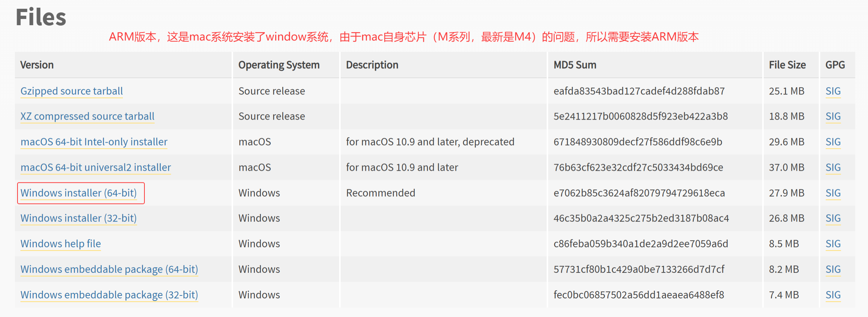Open SIG for embeddable package (64-bit)
The width and height of the screenshot is (868, 317).
pyautogui.click(x=833, y=269)
